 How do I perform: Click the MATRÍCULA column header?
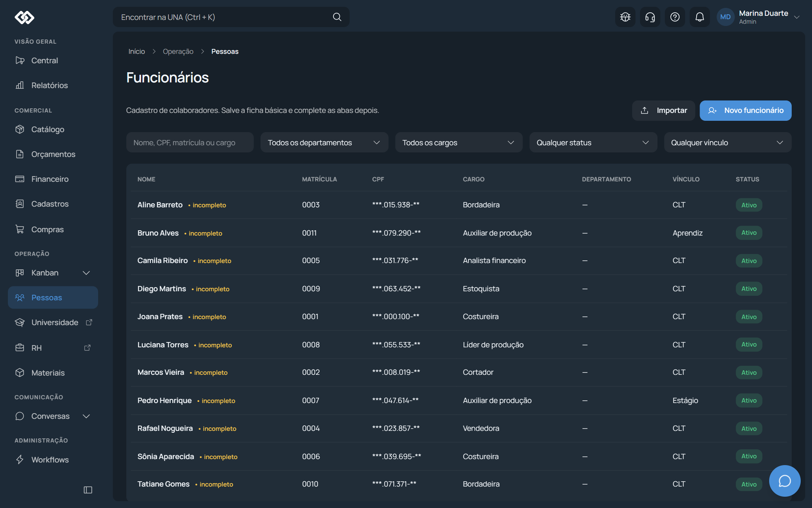point(319,179)
